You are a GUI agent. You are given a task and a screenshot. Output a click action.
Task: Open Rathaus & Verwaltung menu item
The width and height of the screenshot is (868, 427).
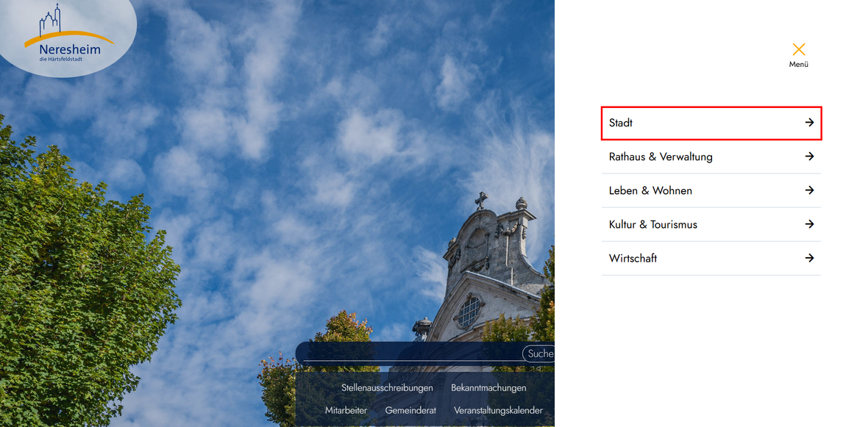[x=661, y=157]
